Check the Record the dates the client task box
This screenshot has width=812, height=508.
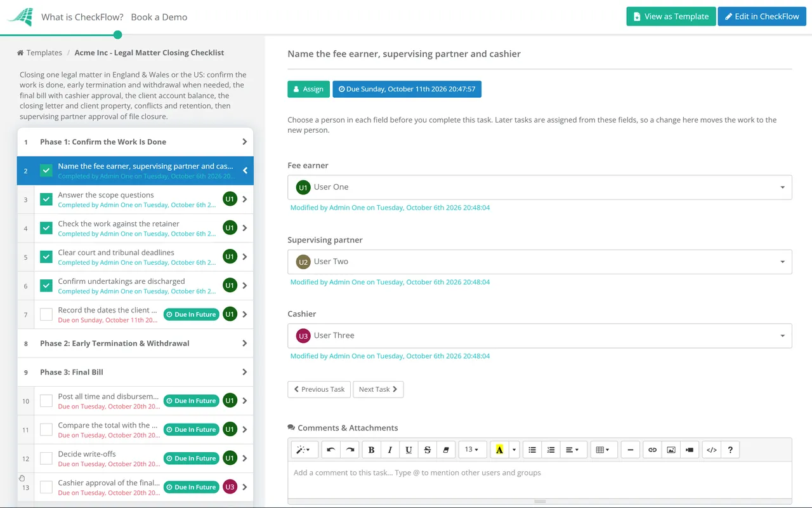click(x=46, y=314)
